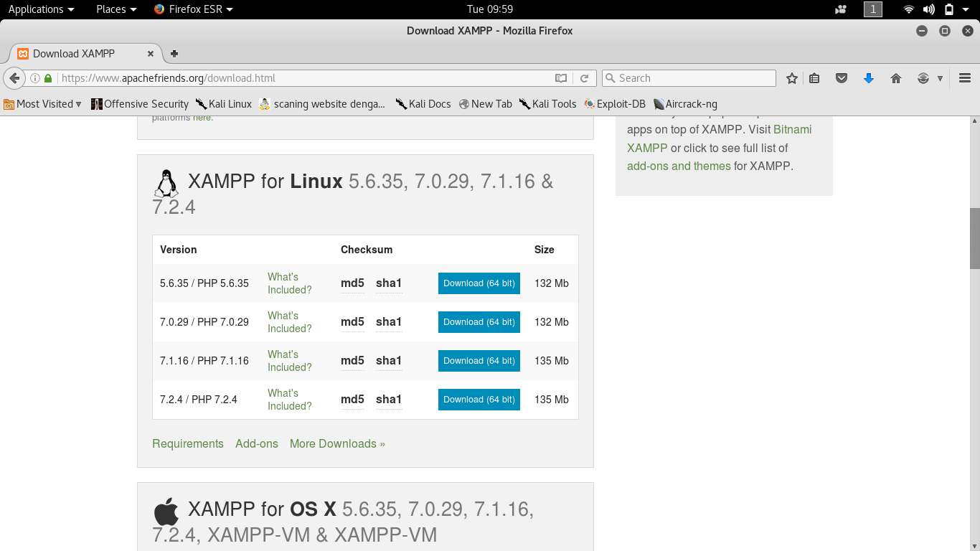The image size is (980, 551).
Task: Open What's Included for 7.1.16
Action: point(290,361)
